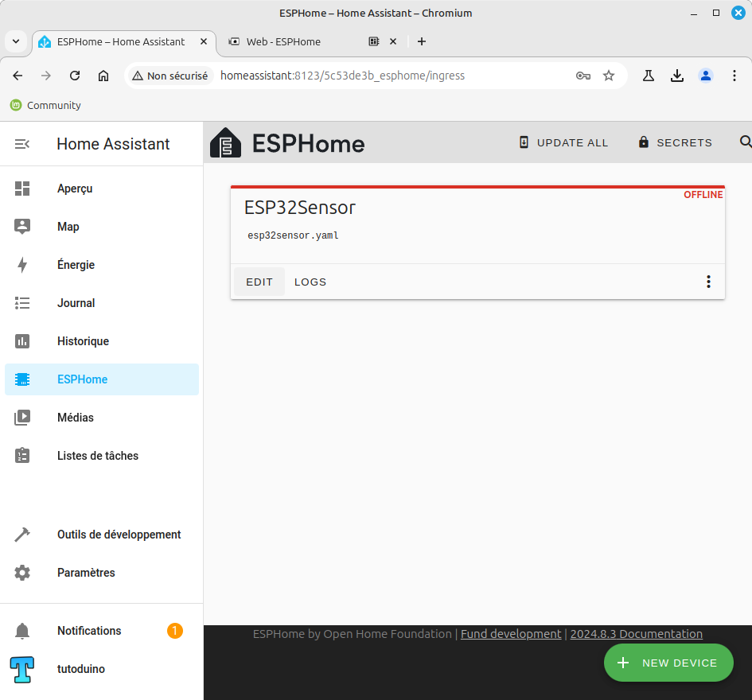The width and height of the screenshot is (752, 700).
Task: Minimize the Chromium window
Action: [x=693, y=14]
